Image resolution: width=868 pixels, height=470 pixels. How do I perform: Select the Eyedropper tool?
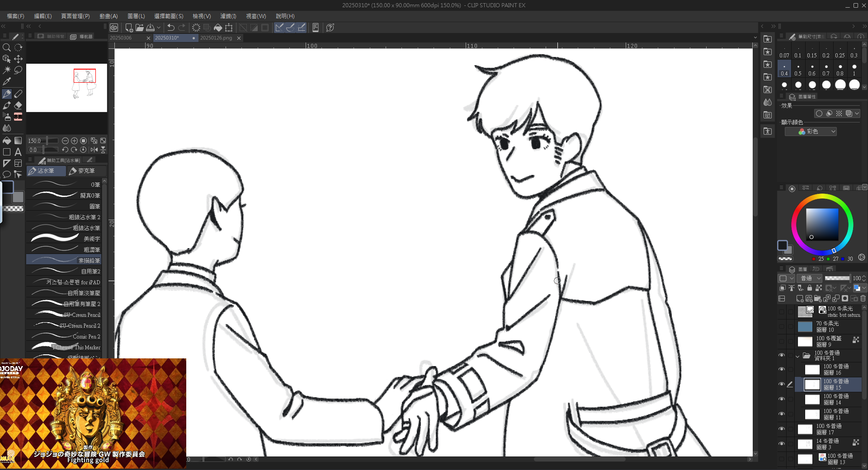click(6, 82)
